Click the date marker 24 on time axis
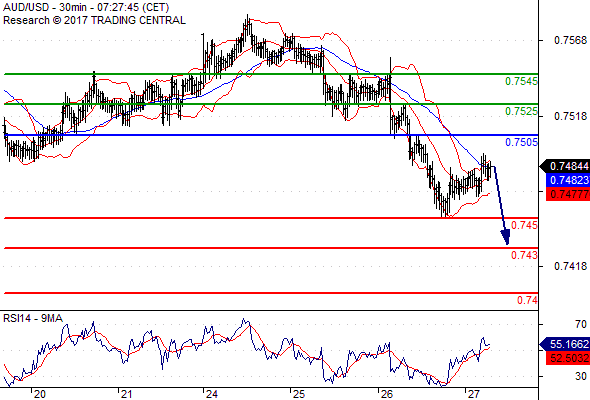Screen dimensions: 590x400 211,394
